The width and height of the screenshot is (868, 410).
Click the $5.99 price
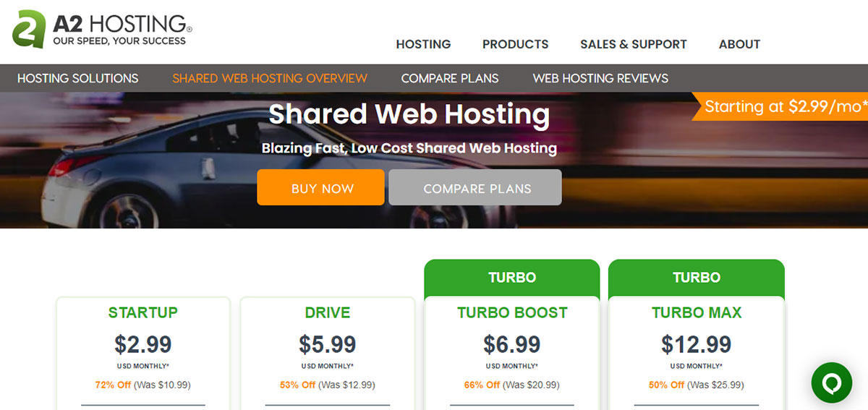pyautogui.click(x=328, y=344)
